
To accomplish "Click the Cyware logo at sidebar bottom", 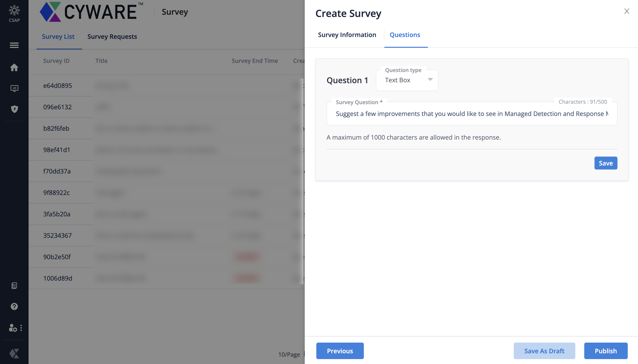I will (x=14, y=354).
